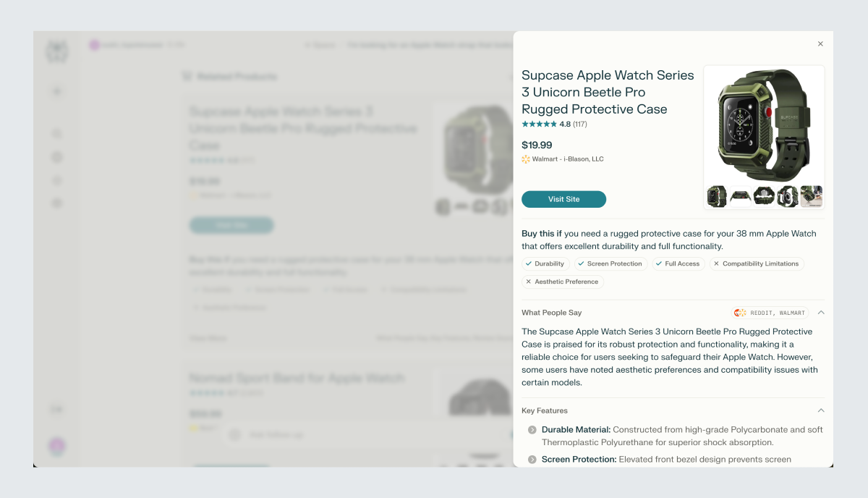Viewport: 868px width, 498px height.
Task: Select the first product thumbnail
Action: [717, 196]
